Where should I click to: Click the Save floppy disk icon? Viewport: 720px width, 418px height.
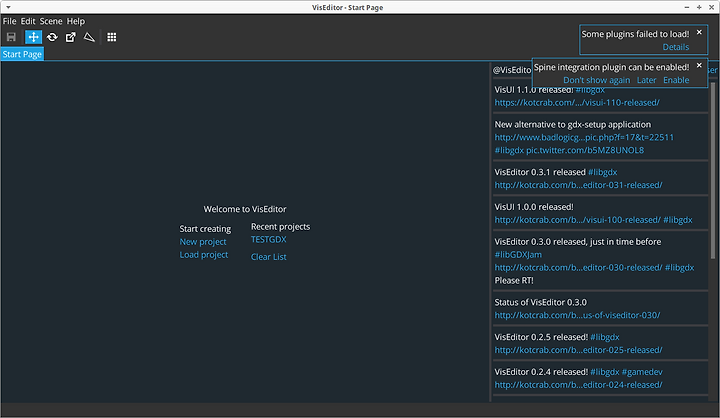click(x=11, y=37)
